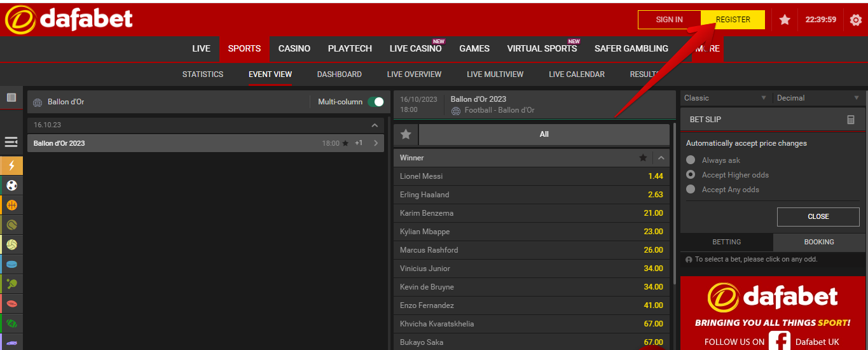The width and height of the screenshot is (868, 350).
Task: Open the LIVE menu item
Action: (x=201, y=48)
